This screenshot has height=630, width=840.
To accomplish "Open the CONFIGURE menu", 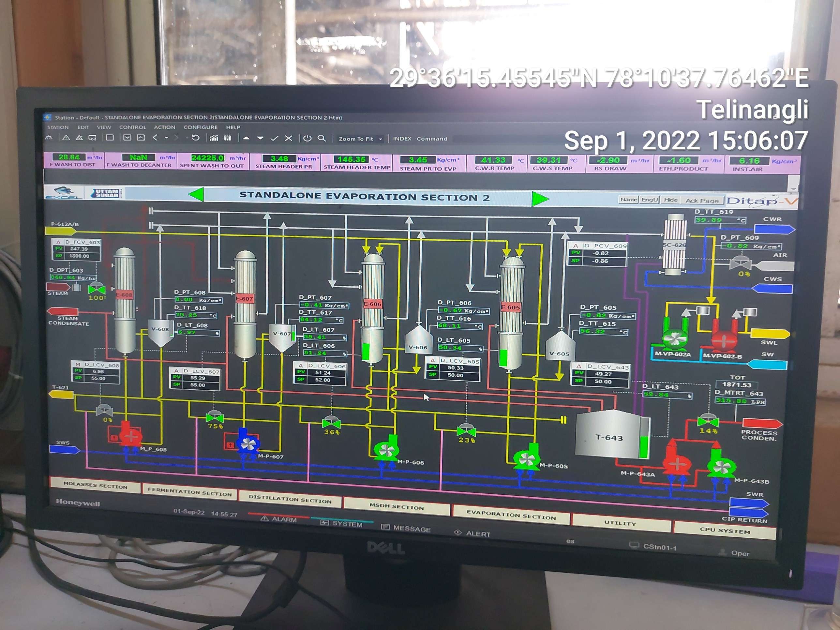I will [201, 127].
